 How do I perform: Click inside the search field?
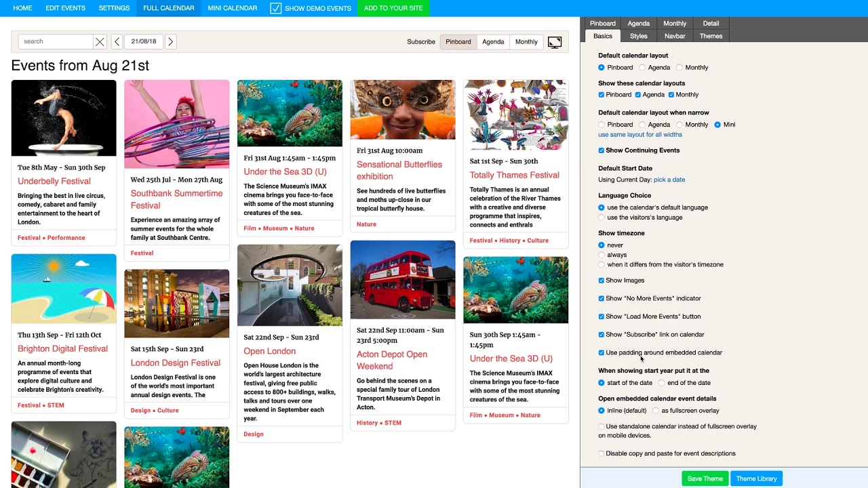pos(56,42)
